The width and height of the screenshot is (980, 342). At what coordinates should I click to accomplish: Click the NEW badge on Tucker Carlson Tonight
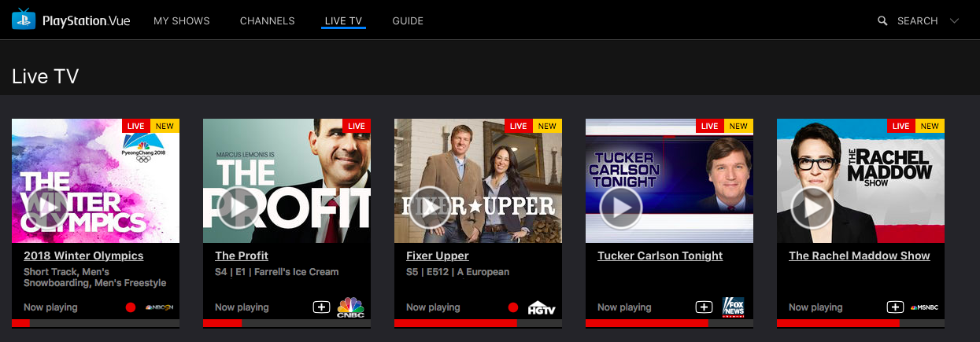tap(738, 126)
